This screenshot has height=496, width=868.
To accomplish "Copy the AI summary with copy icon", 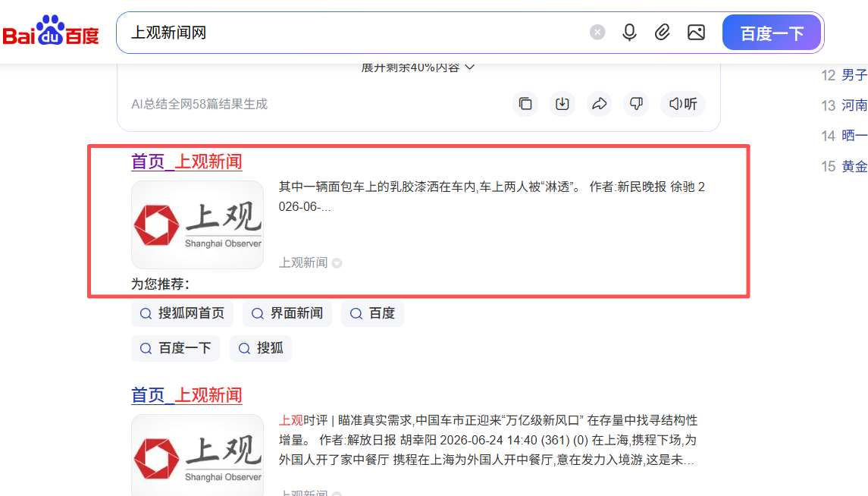I will pyautogui.click(x=525, y=103).
